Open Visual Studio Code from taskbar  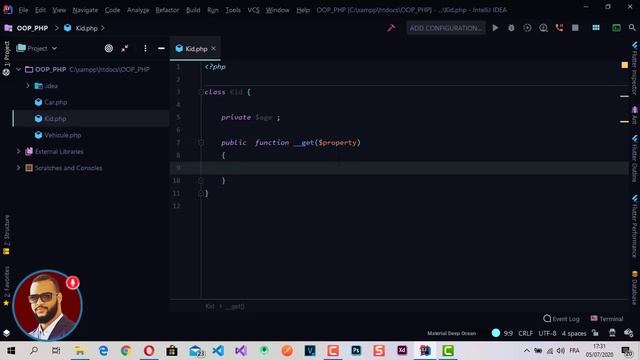218,351
